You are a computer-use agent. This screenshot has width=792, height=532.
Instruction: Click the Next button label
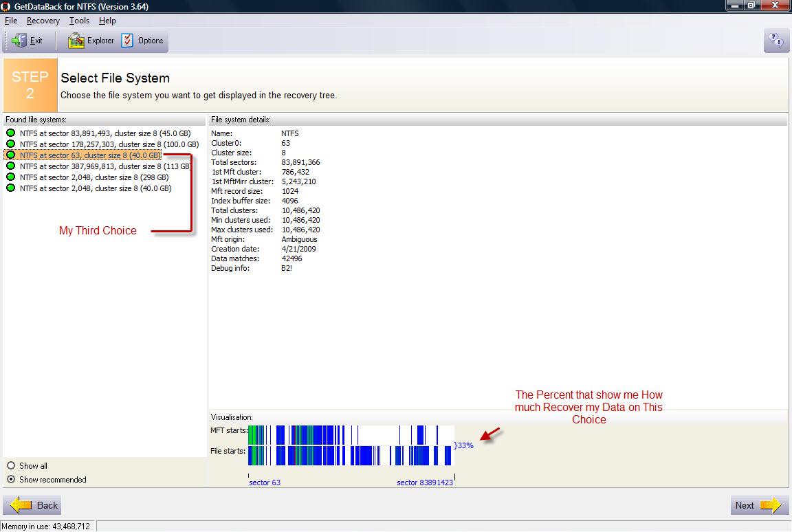[745, 505]
